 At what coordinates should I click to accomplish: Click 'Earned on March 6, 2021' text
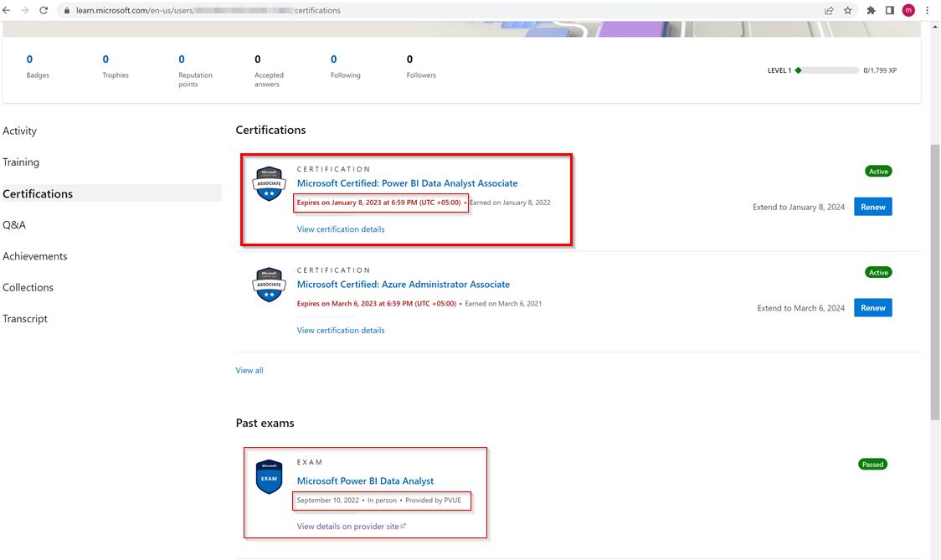(503, 303)
